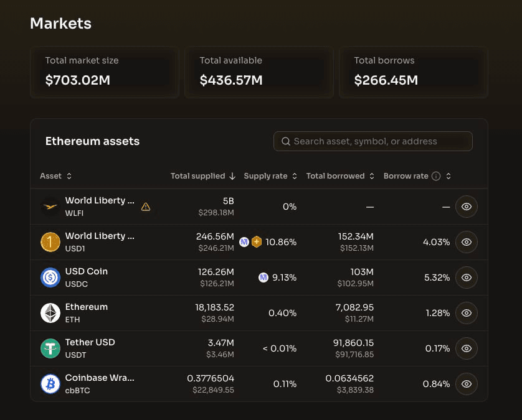522x420 pixels.
Task: Click the Markets page title
Action: coord(60,24)
